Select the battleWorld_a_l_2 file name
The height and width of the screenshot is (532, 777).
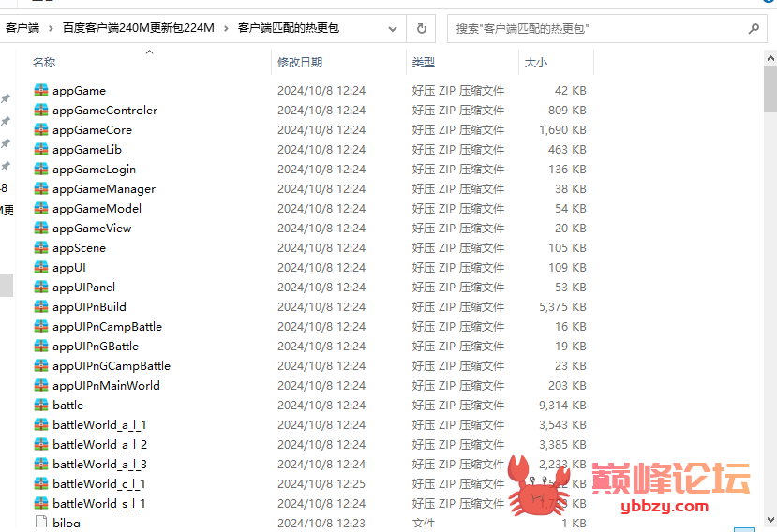[99, 444]
